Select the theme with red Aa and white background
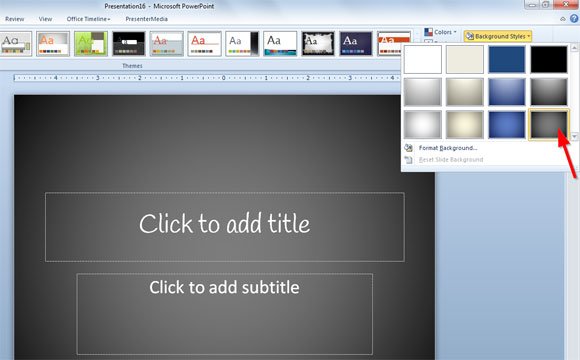Viewport: 580px width, 360px height. (x=204, y=44)
